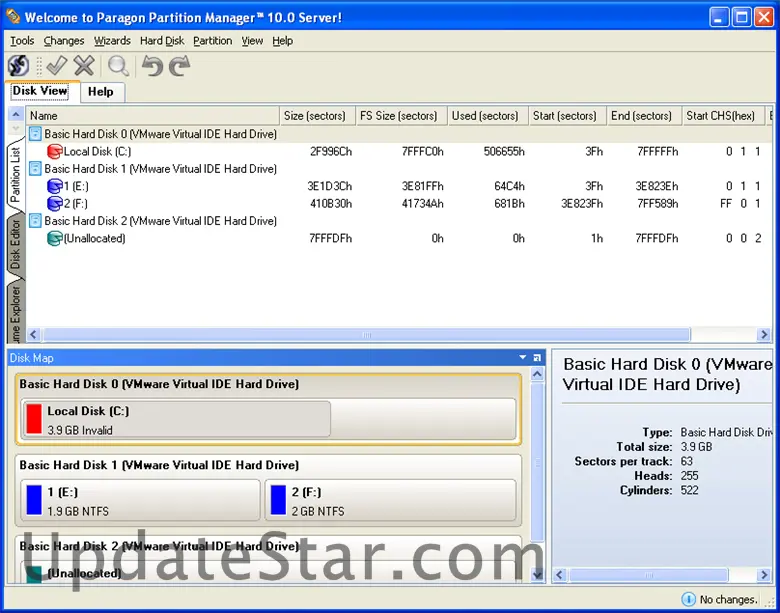Click the 7FFFFFh end sector value of C:

658,151
